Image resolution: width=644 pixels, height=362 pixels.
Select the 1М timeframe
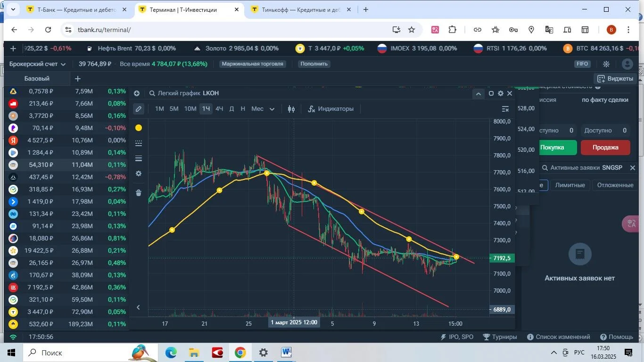click(x=159, y=109)
